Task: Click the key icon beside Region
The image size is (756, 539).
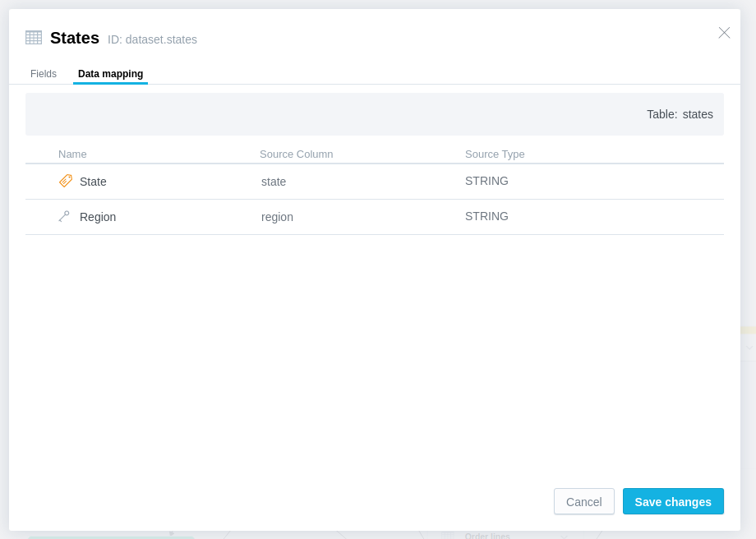Action: tap(64, 216)
